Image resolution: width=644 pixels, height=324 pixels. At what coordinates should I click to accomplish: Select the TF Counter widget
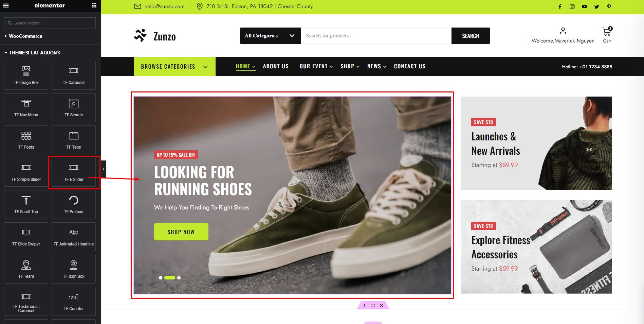pyautogui.click(x=74, y=302)
